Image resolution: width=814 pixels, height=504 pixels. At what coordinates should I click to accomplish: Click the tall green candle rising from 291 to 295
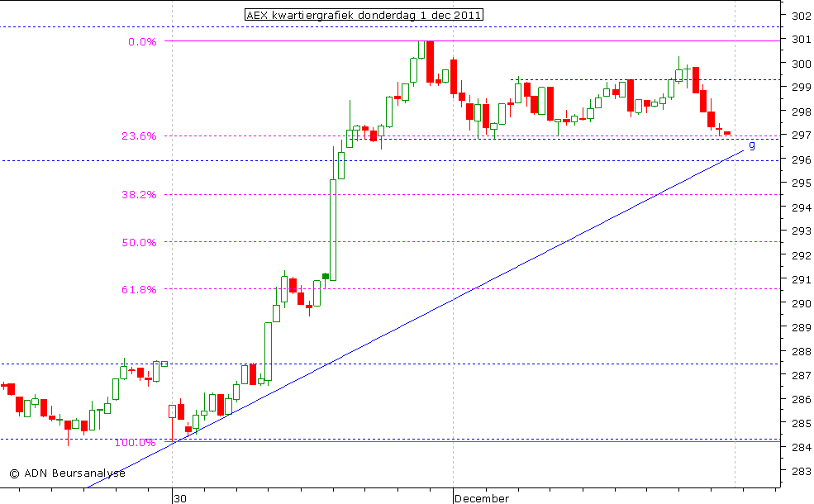click(333, 230)
